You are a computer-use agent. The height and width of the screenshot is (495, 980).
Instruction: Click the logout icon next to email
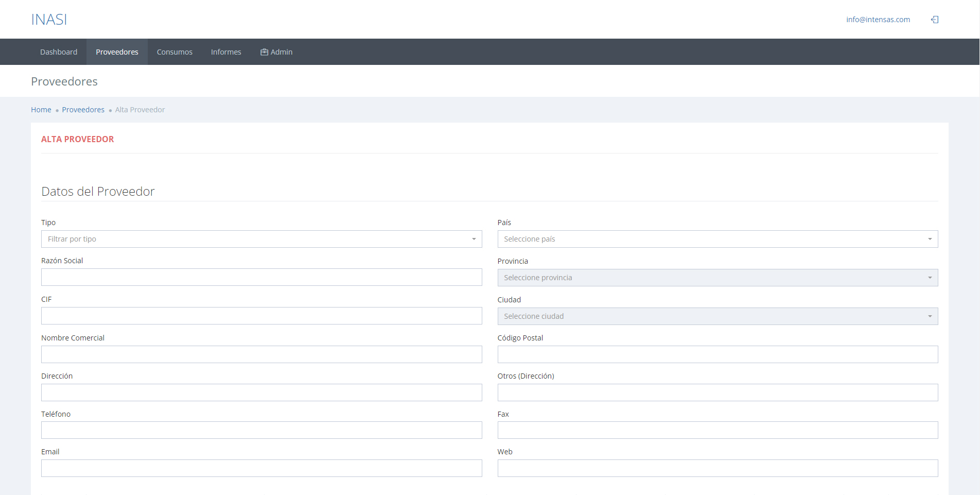point(935,20)
